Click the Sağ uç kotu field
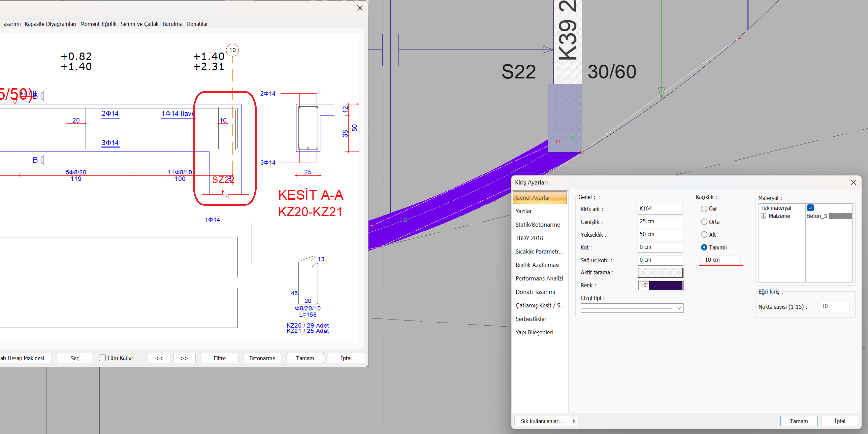This screenshot has width=868, height=434. pyautogui.click(x=660, y=260)
